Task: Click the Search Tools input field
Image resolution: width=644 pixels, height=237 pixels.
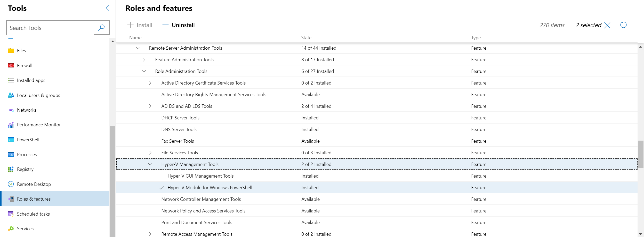Action: pos(52,27)
